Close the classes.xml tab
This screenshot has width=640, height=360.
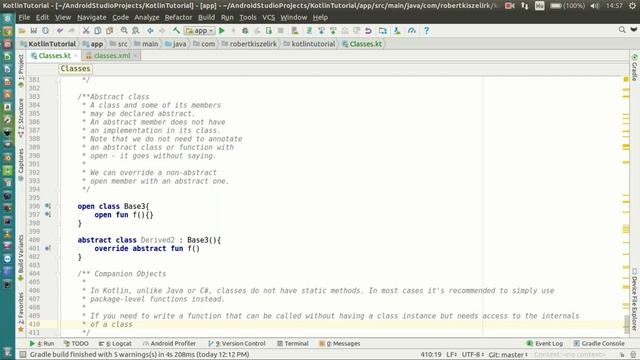[136, 56]
